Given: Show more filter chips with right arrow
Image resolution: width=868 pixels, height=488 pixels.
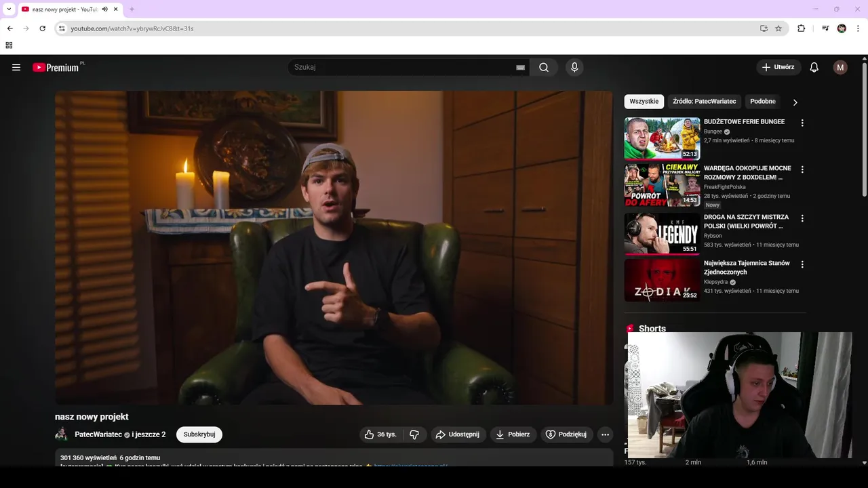Looking at the screenshot, I should click(x=795, y=102).
